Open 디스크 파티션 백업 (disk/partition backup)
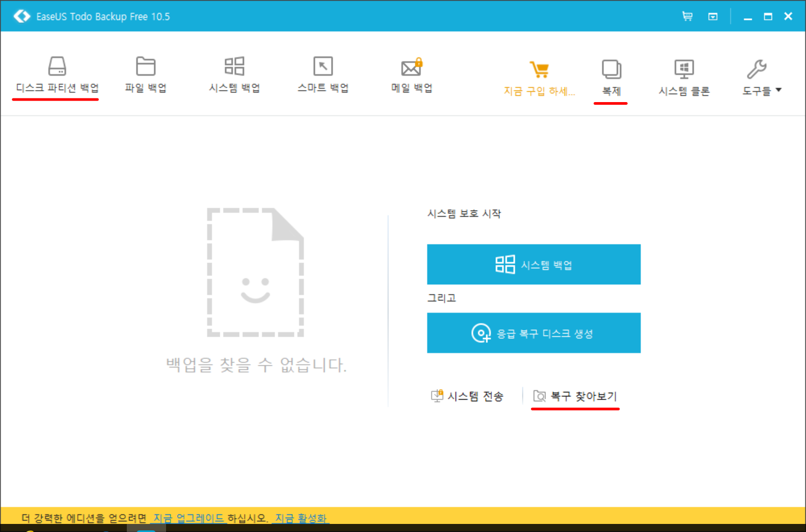The image size is (806, 532). point(57,75)
